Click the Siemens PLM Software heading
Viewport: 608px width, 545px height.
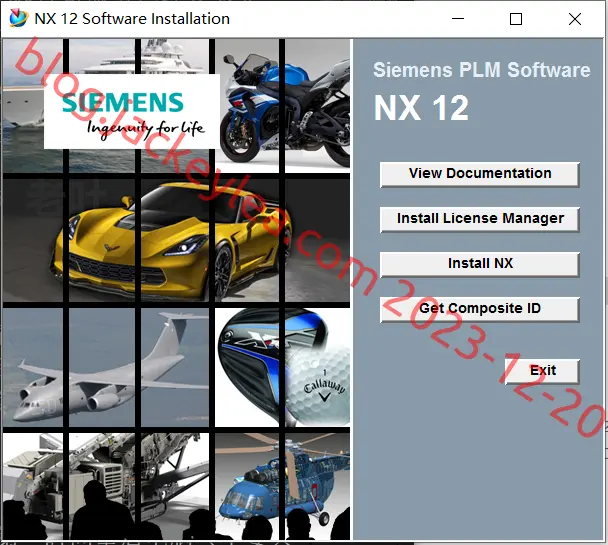pos(481,70)
